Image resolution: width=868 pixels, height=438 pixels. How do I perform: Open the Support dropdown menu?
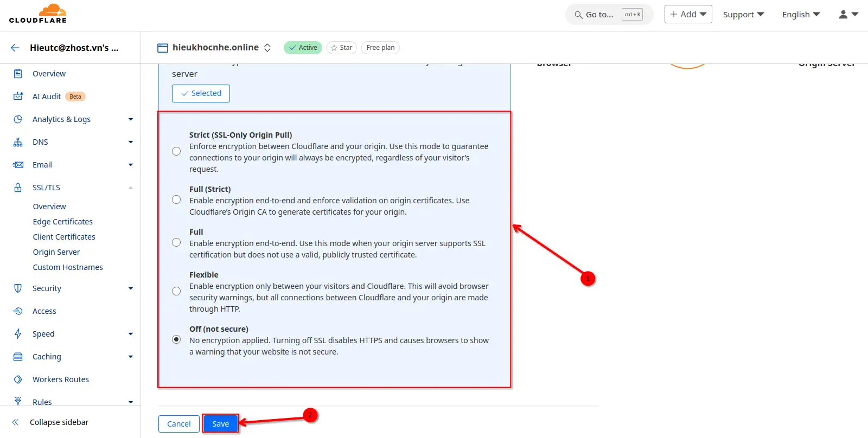pos(743,15)
